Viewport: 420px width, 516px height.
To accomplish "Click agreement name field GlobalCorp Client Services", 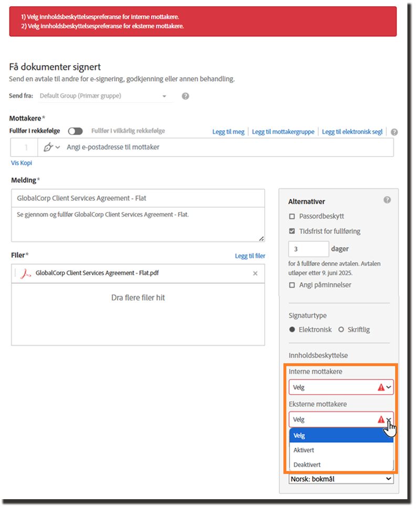I will coord(138,198).
